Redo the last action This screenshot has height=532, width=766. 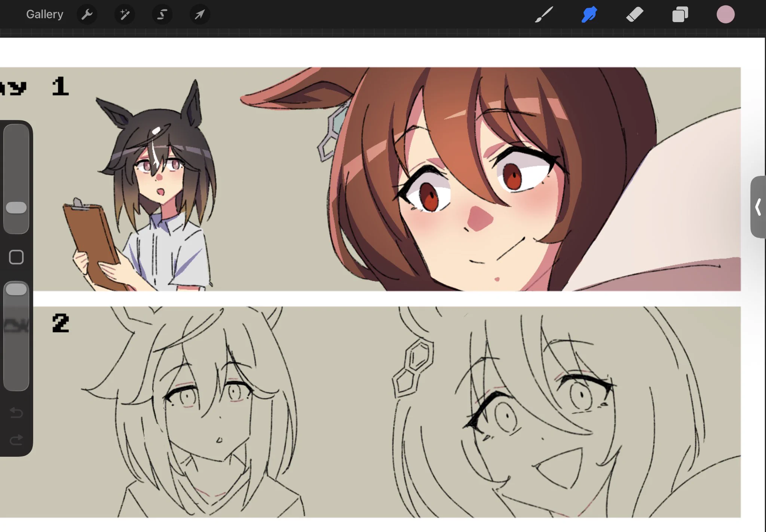point(16,440)
